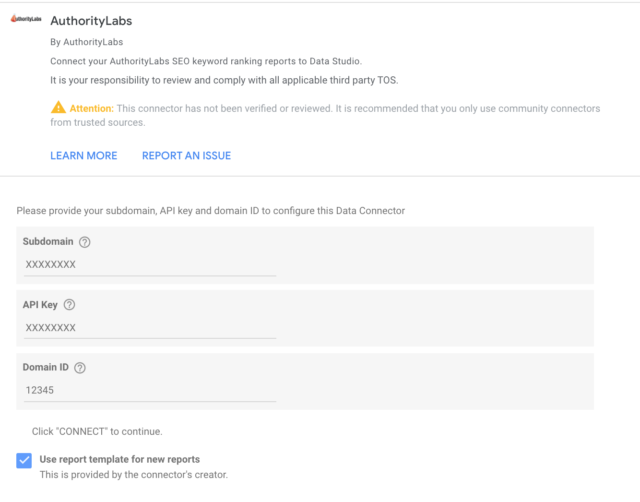Image resolution: width=640 pixels, height=502 pixels.
Task: Open the REPORT AN ISSUE link
Action: (187, 155)
